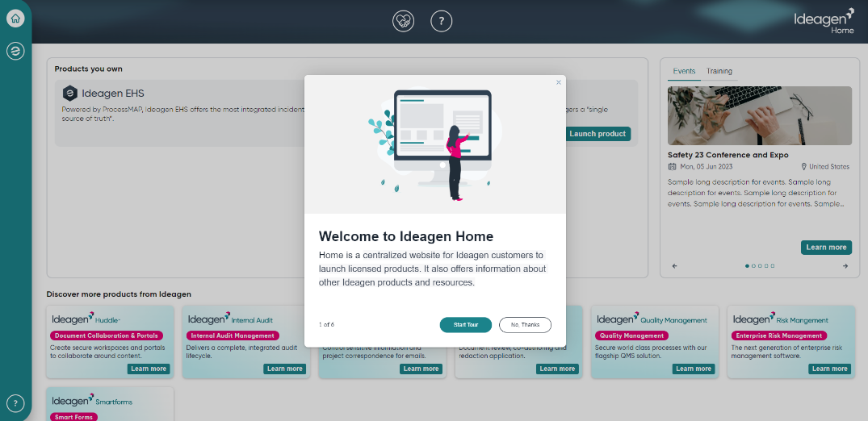Click the pink Quality Management tag

coord(631,336)
